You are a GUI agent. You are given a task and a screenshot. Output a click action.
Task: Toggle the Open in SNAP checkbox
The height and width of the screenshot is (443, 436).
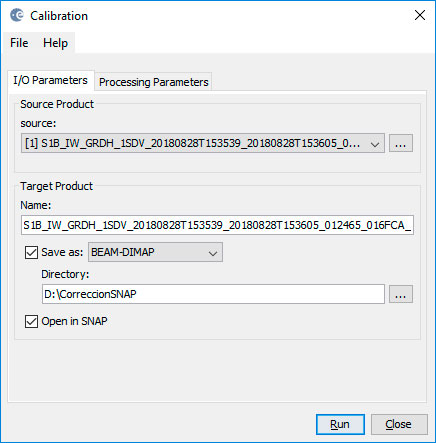click(x=31, y=321)
